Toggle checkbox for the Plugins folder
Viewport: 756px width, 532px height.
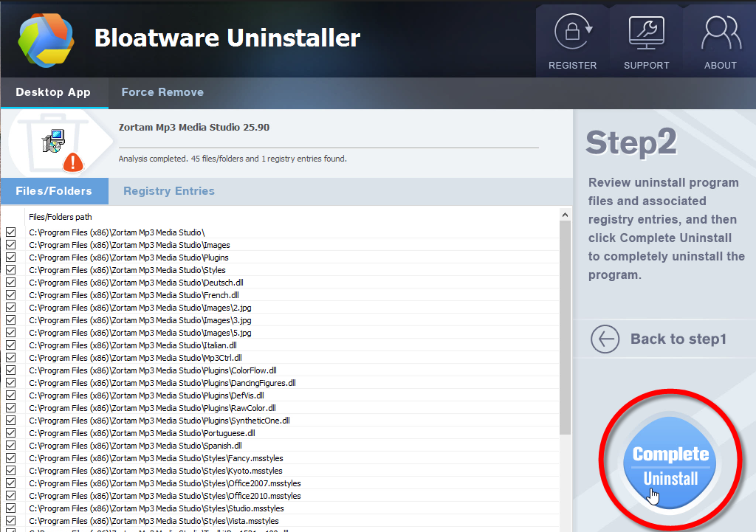[x=10, y=258]
